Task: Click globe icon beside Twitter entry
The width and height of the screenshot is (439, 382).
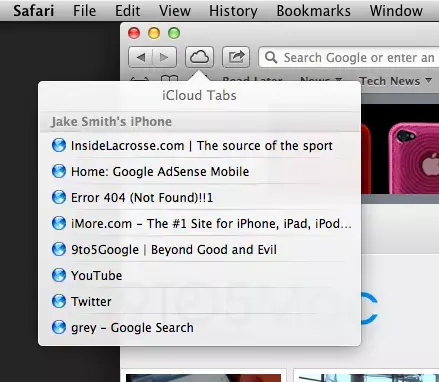Action: 59,301
